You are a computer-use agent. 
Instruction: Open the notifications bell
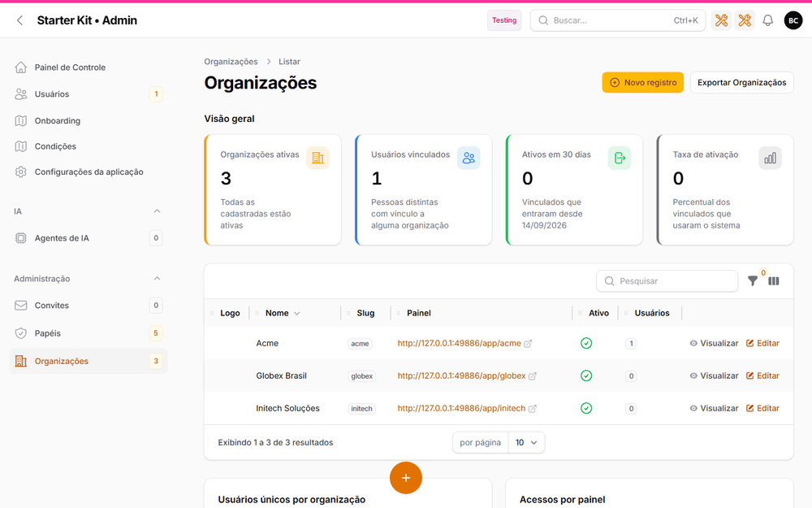click(768, 20)
